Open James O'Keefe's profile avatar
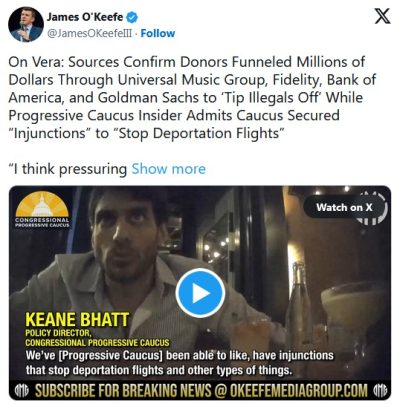 point(26,24)
